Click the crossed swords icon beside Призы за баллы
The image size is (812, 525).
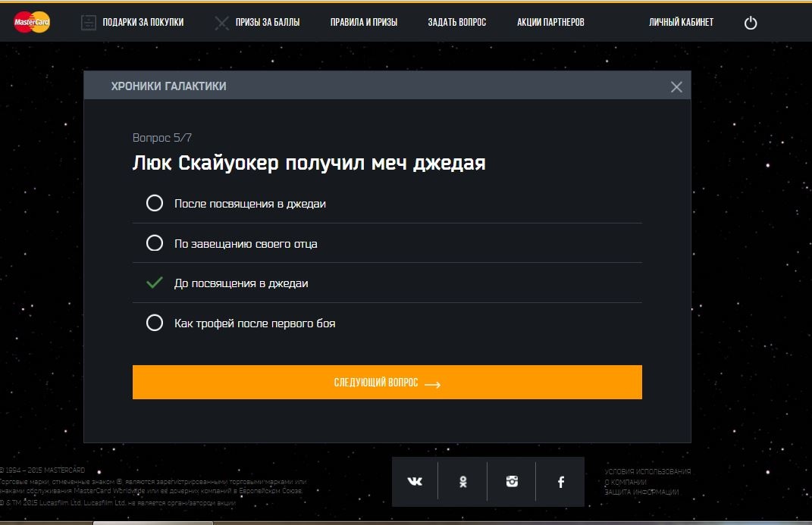(x=221, y=23)
